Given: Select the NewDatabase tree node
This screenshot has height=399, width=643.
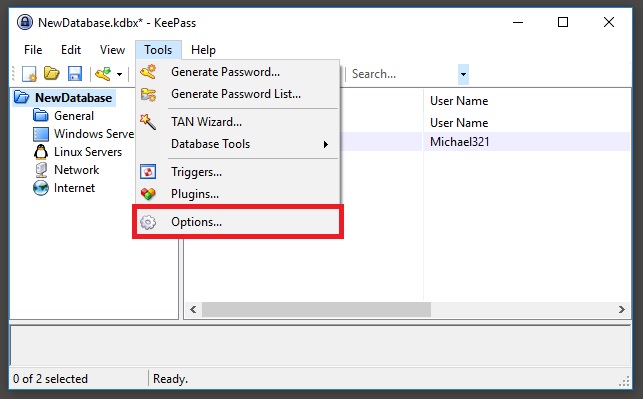Looking at the screenshot, I should click(x=73, y=98).
